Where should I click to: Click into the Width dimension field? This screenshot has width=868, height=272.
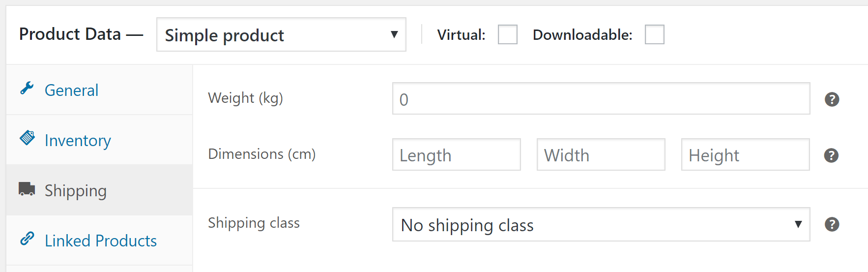click(601, 154)
